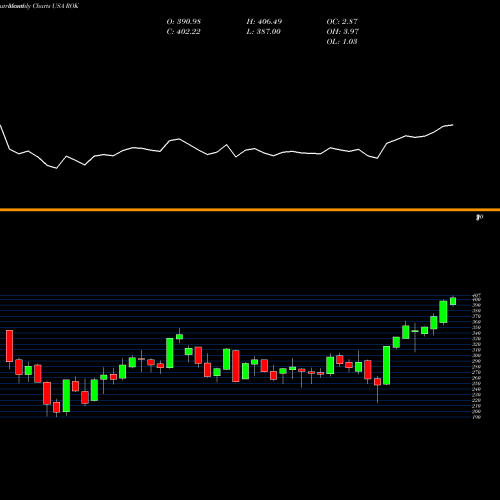Select the OL: 1.03 reading
This screenshot has width=500, height=500.
coord(342,42)
